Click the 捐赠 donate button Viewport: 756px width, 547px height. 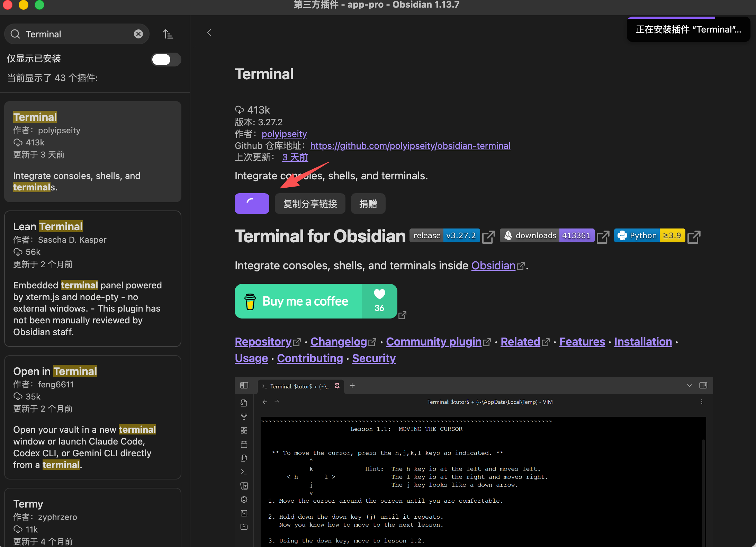click(368, 204)
